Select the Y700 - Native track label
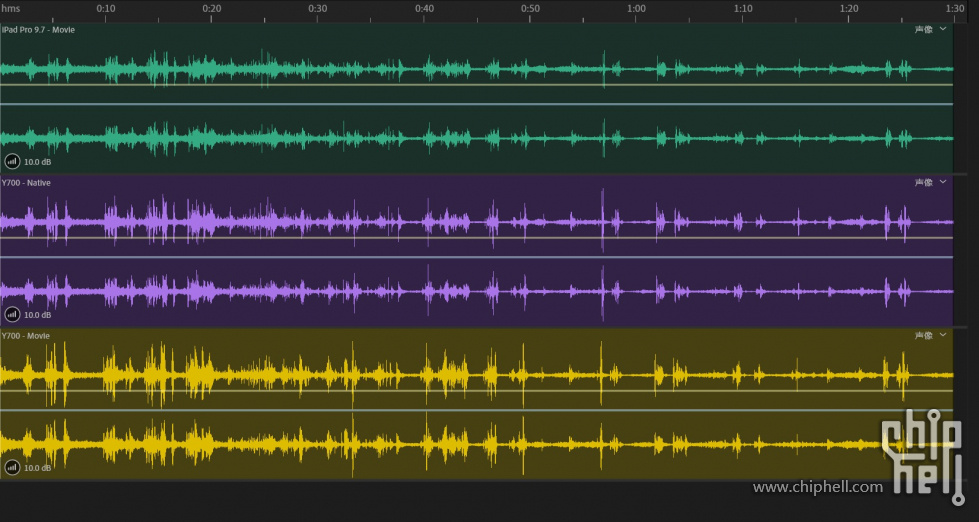 pyautogui.click(x=26, y=183)
